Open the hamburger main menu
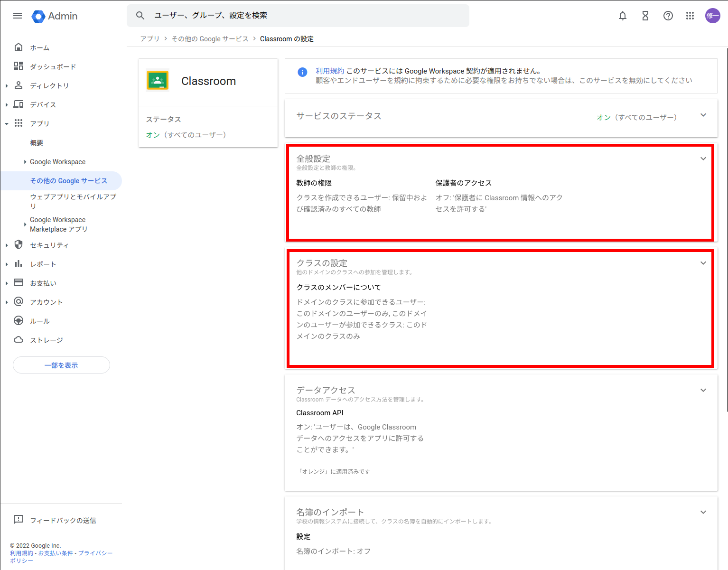The width and height of the screenshot is (728, 570). (18, 16)
